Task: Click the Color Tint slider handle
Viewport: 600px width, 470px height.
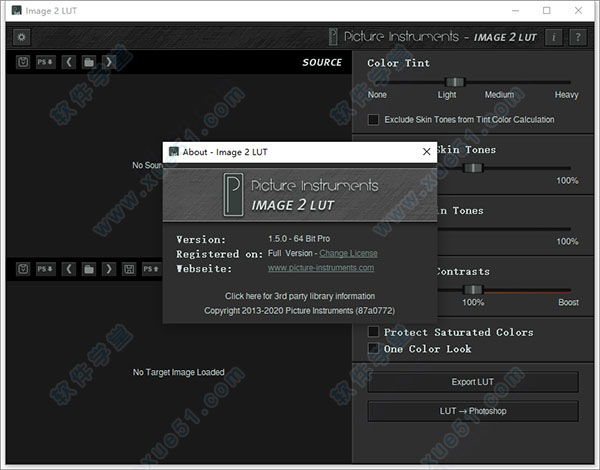Action: tap(455, 82)
